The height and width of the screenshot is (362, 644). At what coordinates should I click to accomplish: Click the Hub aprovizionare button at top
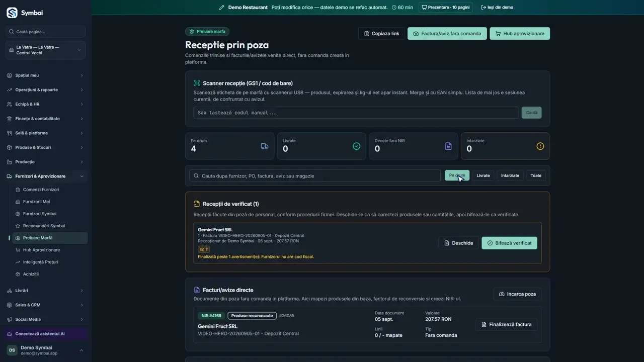pos(520,34)
